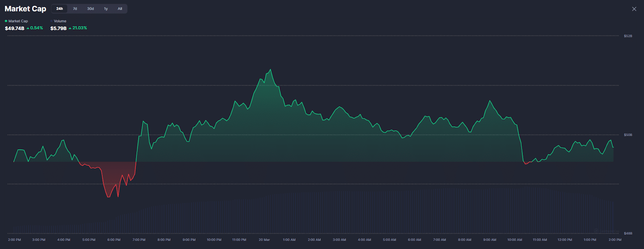Click the 12:00 PM x-axis label
Image resolution: width=644 pixels, height=249 pixels.
click(565, 240)
